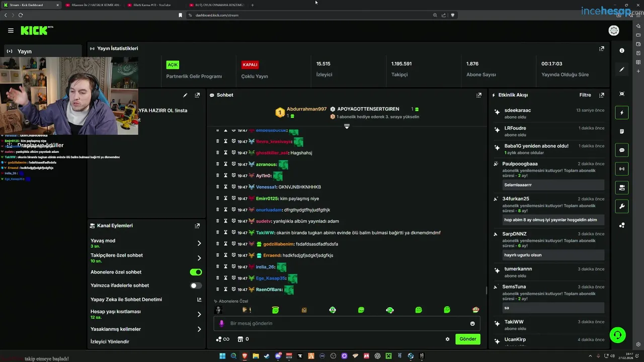Toggle Abonelere özel sohbet off
The width and height of the screenshot is (644, 362).
point(196,272)
